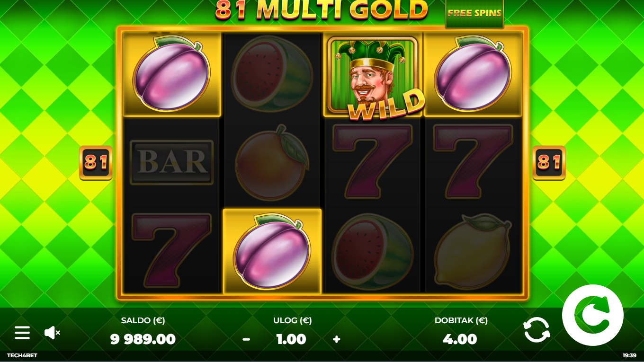
Task: Click the Dobitak win amount 4.00
Action: 460,339
